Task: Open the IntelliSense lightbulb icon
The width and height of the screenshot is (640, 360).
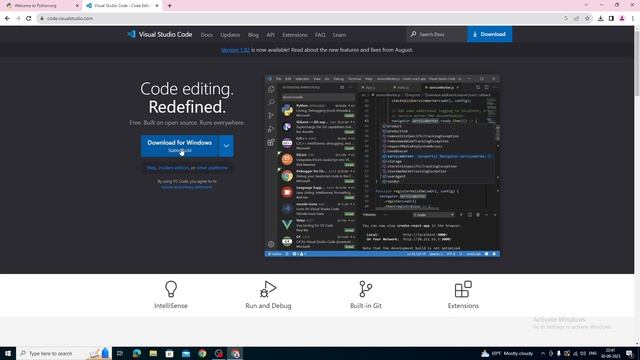Action: [x=171, y=289]
